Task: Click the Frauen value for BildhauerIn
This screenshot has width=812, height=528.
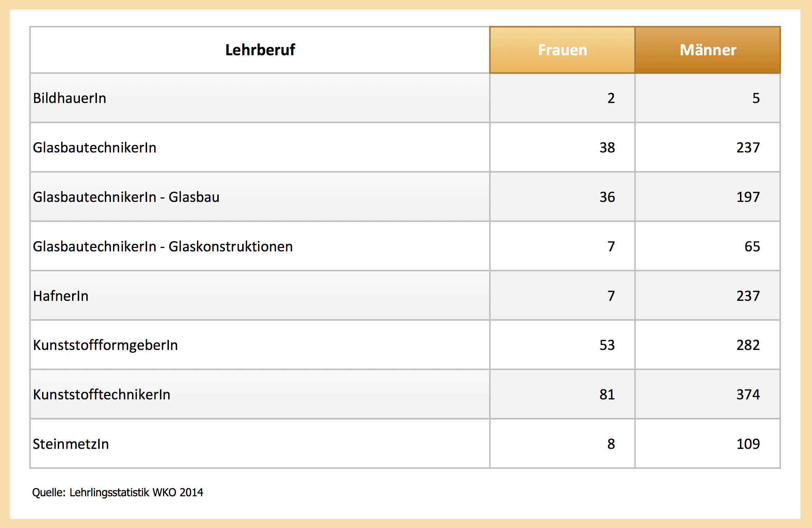Action: [x=611, y=98]
